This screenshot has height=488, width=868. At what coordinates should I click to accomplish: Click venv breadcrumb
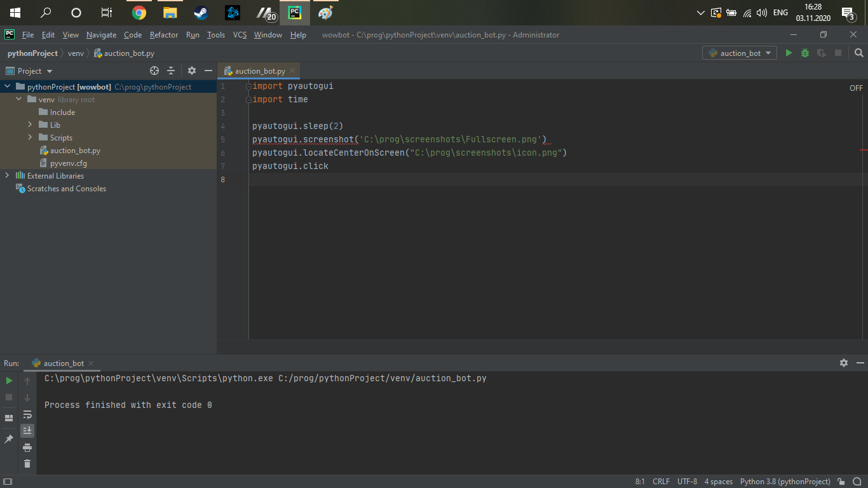pos(76,53)
